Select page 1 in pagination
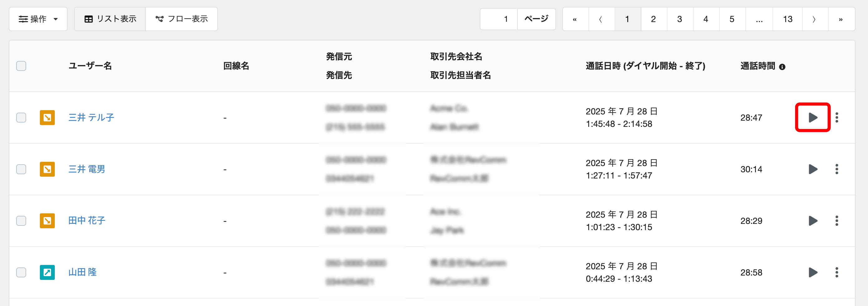The height and width of the screenshot is (306, 868). coord(628,19)
